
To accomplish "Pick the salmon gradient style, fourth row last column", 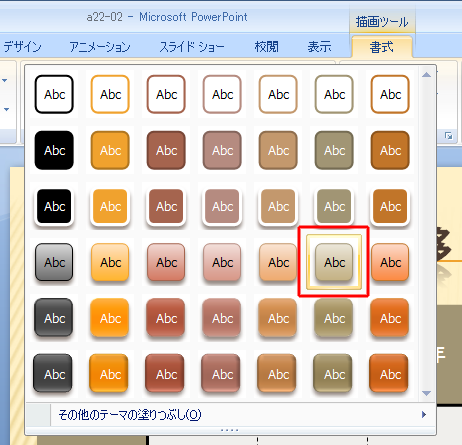I will 390,262.
